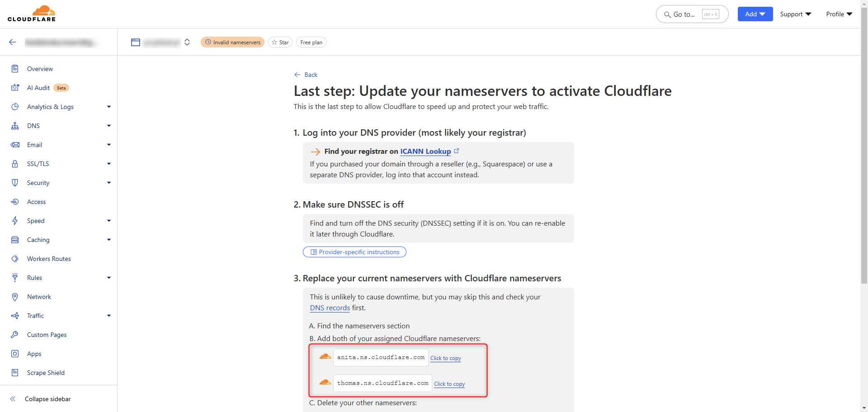
Task: Click the anita.ns.cloudflare.com nameserver field
Action: point(381,357)
